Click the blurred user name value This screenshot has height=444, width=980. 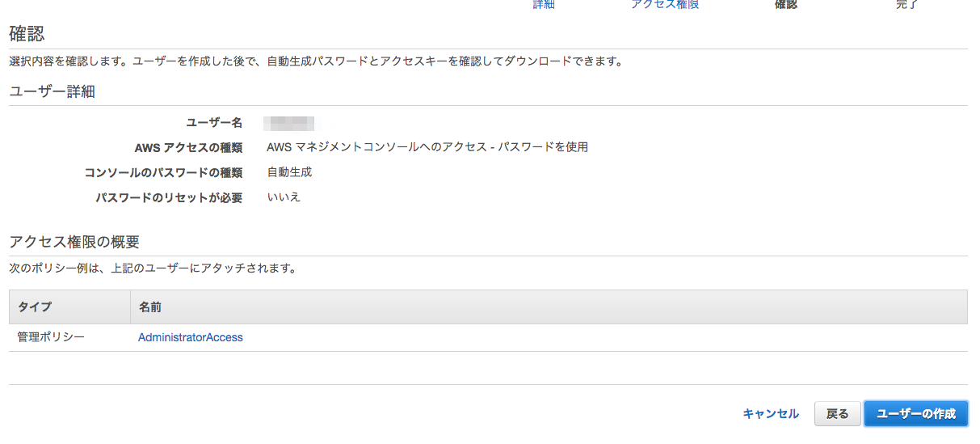(289, 123)
